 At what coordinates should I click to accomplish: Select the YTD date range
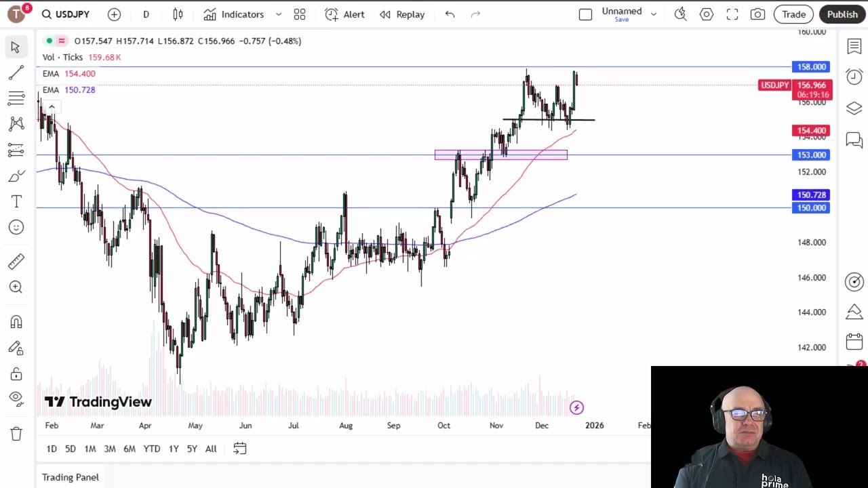click(x=151, y=449)
